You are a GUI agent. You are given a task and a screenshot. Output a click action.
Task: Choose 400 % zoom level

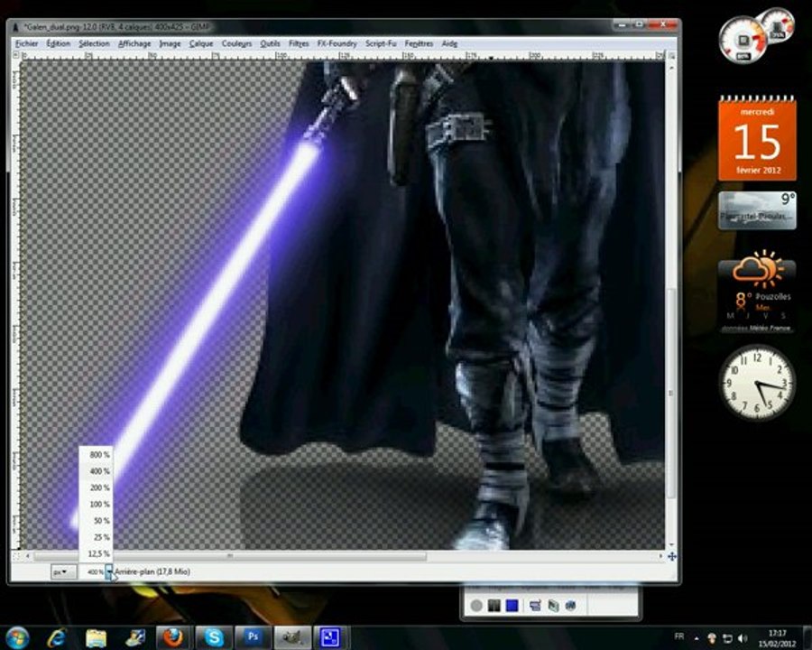[x=97, y=471]
